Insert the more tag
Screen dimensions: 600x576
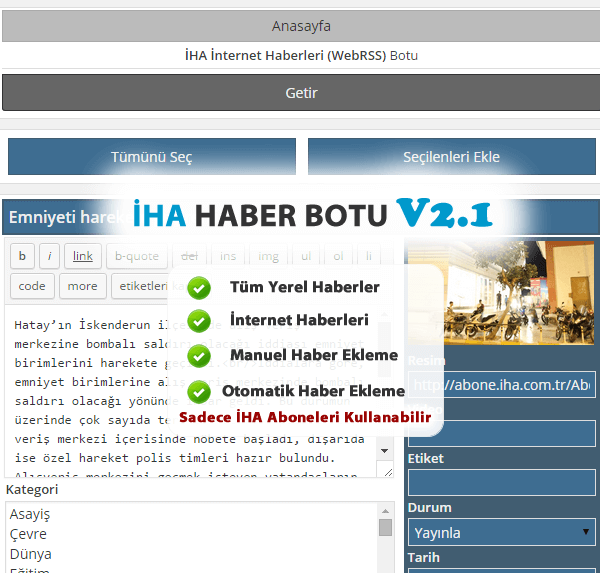[83, 286]
